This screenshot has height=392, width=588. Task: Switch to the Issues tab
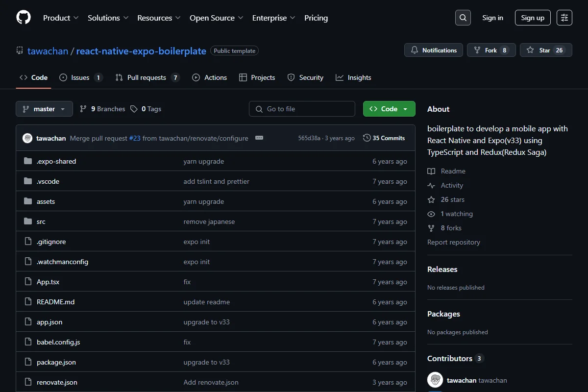81,77
